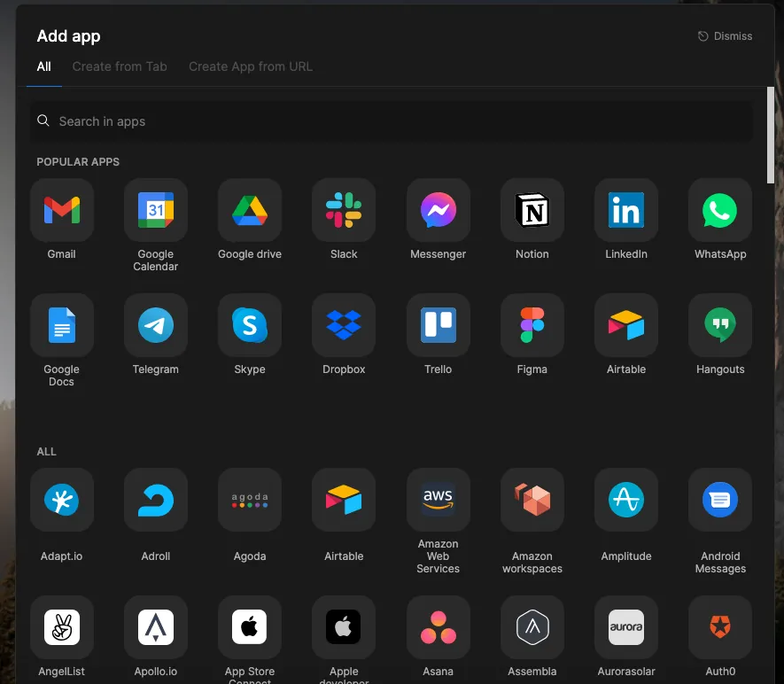Viewport: 784px width, 684px height.
Task: Choose the Agoda app
Action: point(250,501)
